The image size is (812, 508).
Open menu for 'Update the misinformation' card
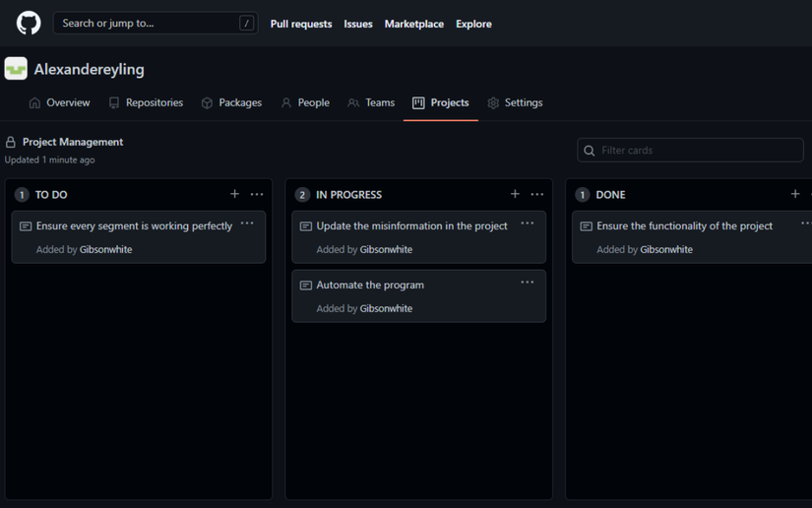(x=528, y=223)
